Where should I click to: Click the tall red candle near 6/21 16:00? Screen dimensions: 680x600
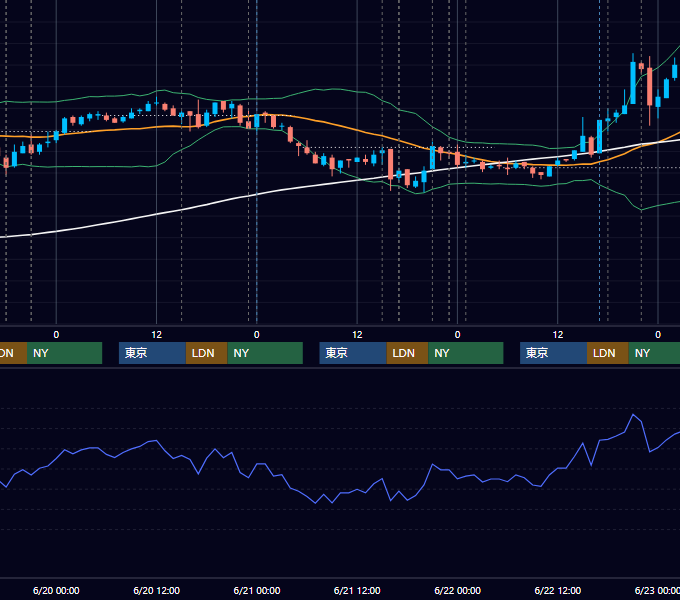click(391, 165)
